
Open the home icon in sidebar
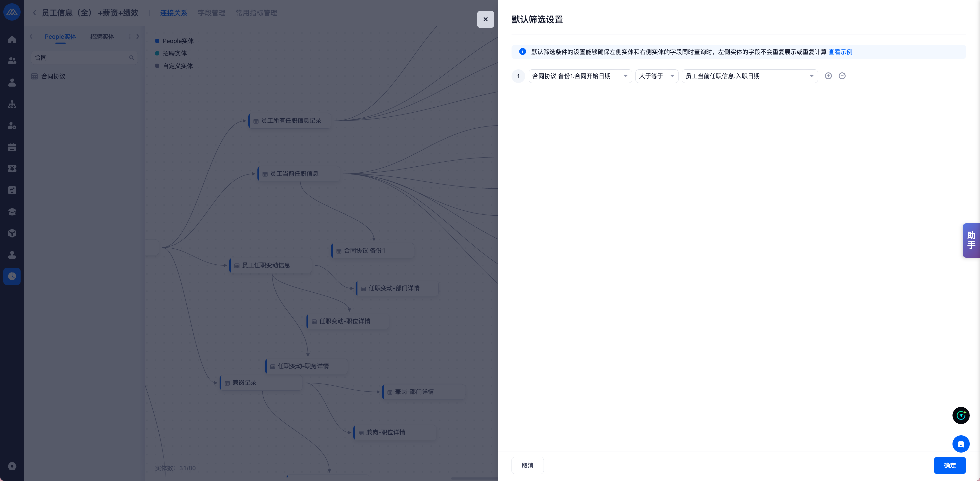(12, 39)
